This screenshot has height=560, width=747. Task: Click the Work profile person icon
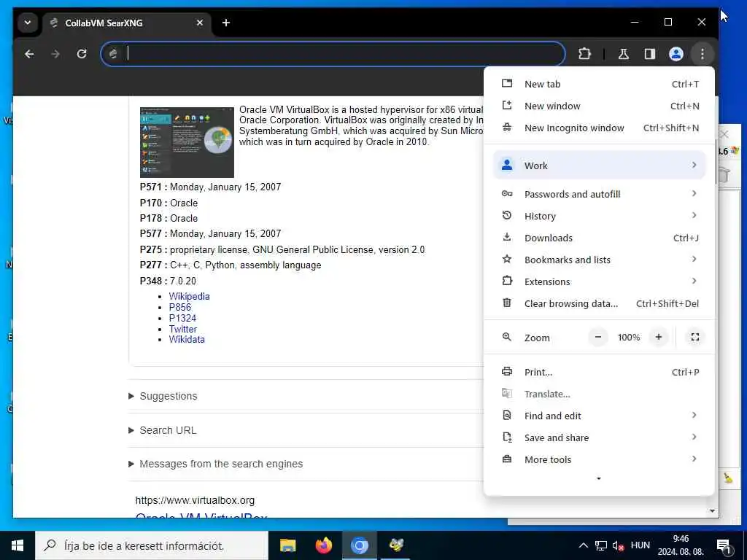(x=507, y=165)
